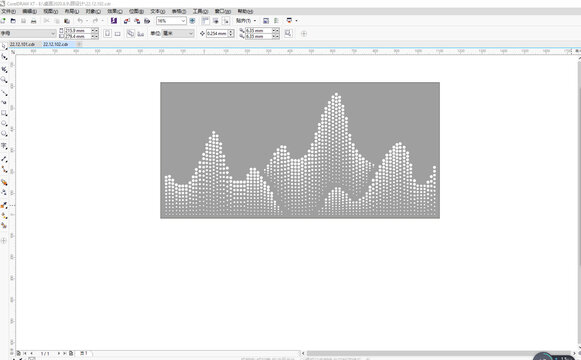Select the Rectangle tool
The height and width of the screenshot is (360, 581).
coord(4,113)
